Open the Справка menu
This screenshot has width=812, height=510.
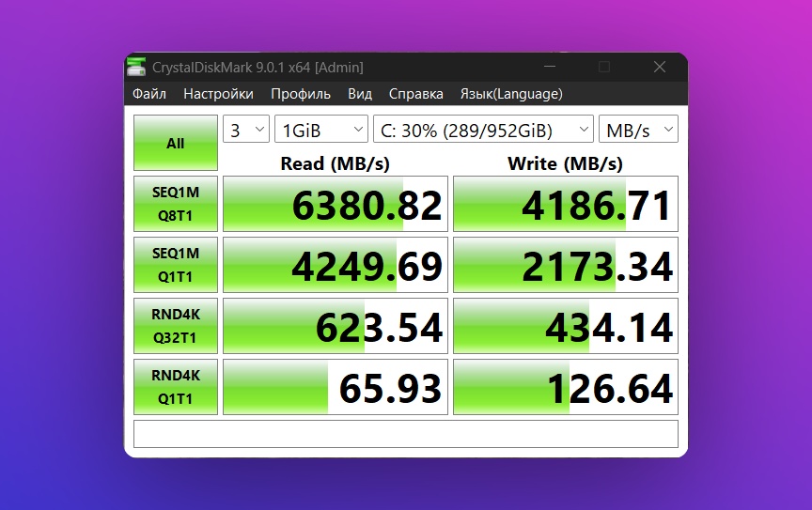pos(415,94)
